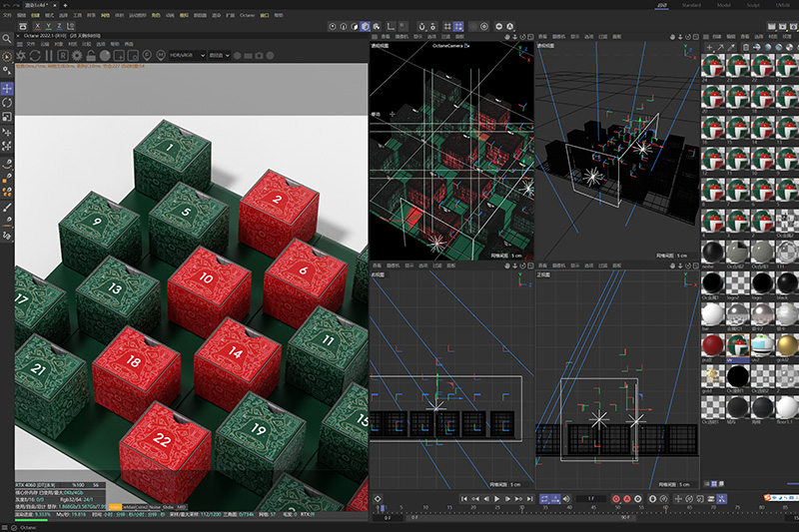The height and width of the screenshot is (532, 799).
Task: Toggle the Z axis lock
Action: coord(59,26)
